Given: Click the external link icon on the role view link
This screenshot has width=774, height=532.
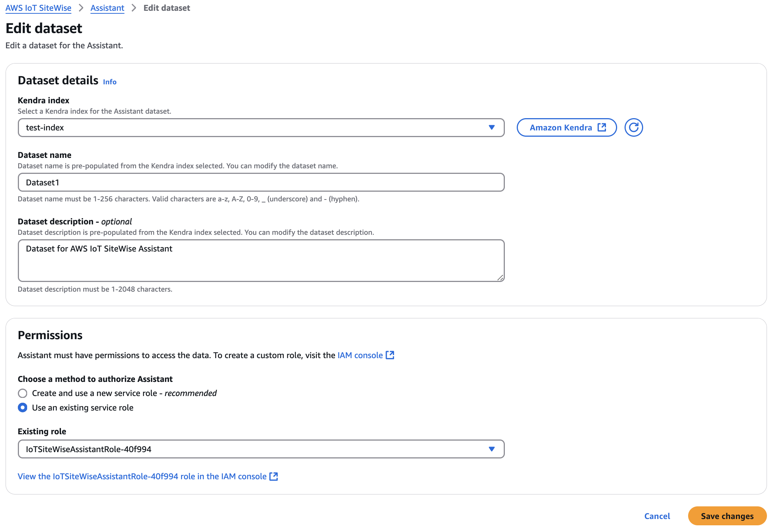Looking at the screenshot, I should coord(273,476).
